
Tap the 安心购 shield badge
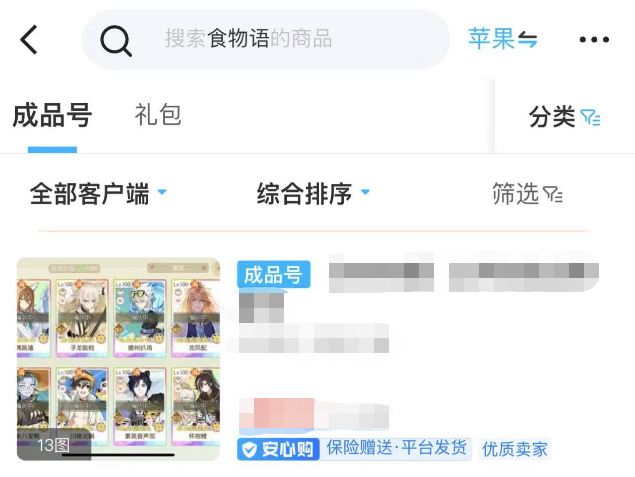278,449
